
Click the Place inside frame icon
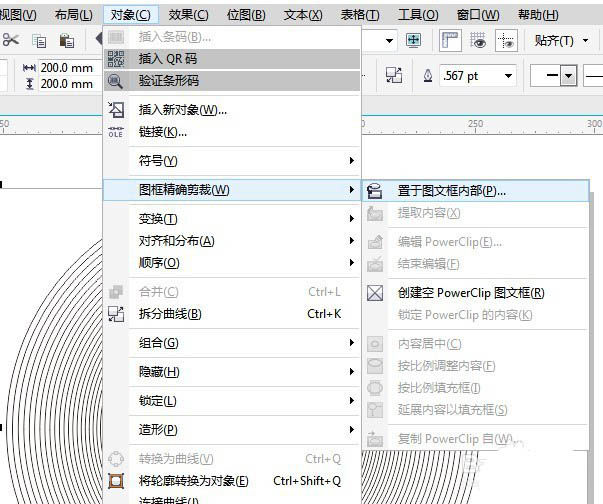pyautogui.click(x=375, y=191)
